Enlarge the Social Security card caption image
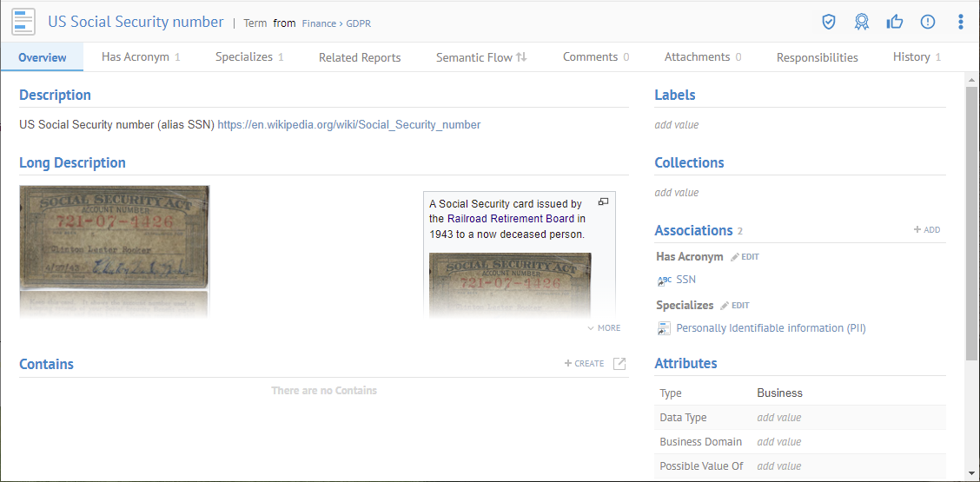Screen dimensions: 980x482 click(603, 201)
